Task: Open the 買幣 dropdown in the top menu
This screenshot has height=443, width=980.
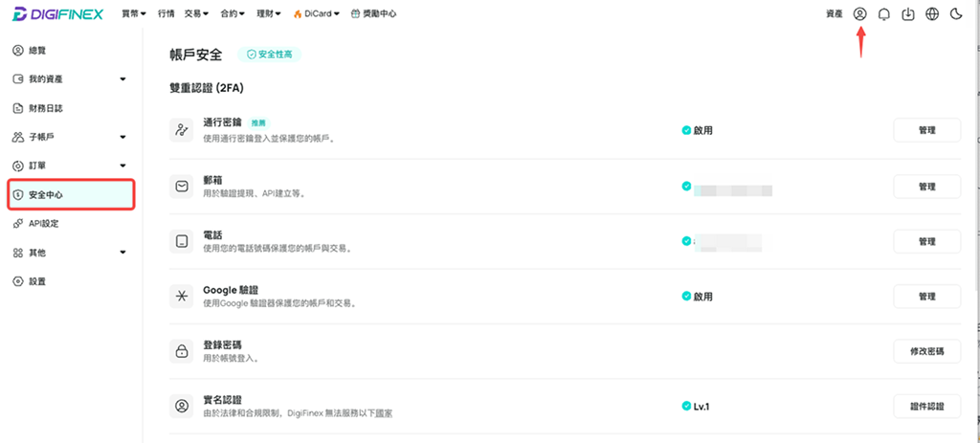Action: tap(134, 13)
